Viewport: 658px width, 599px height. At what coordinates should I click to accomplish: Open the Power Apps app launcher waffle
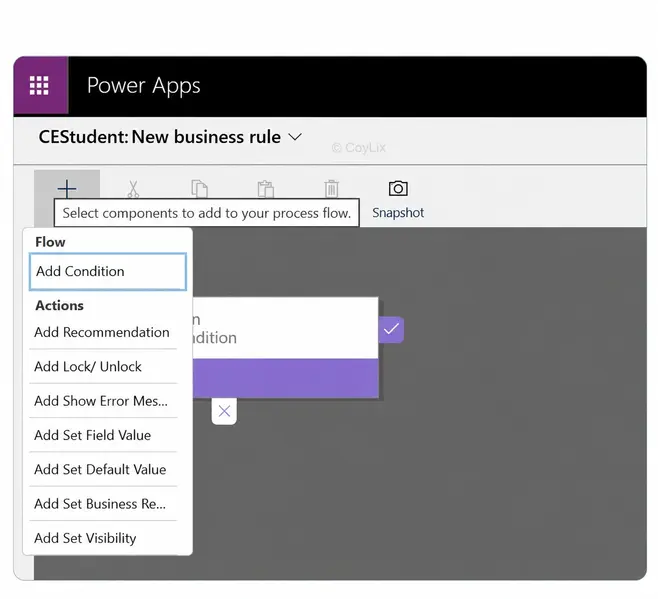point(39,85)
